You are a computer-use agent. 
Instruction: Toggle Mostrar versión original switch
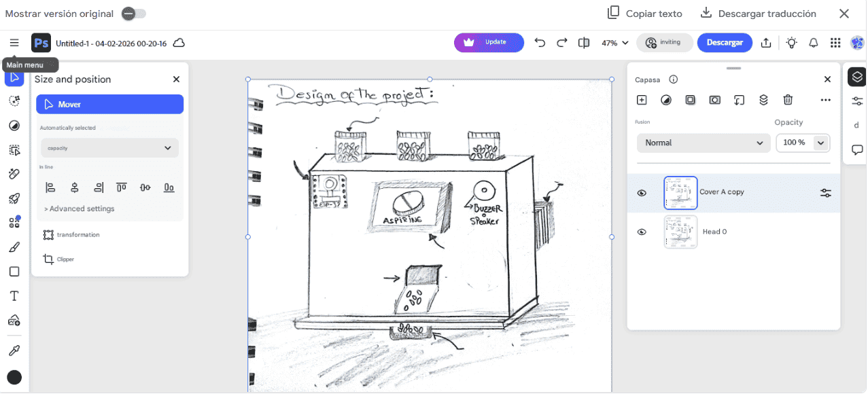[134, 14]
